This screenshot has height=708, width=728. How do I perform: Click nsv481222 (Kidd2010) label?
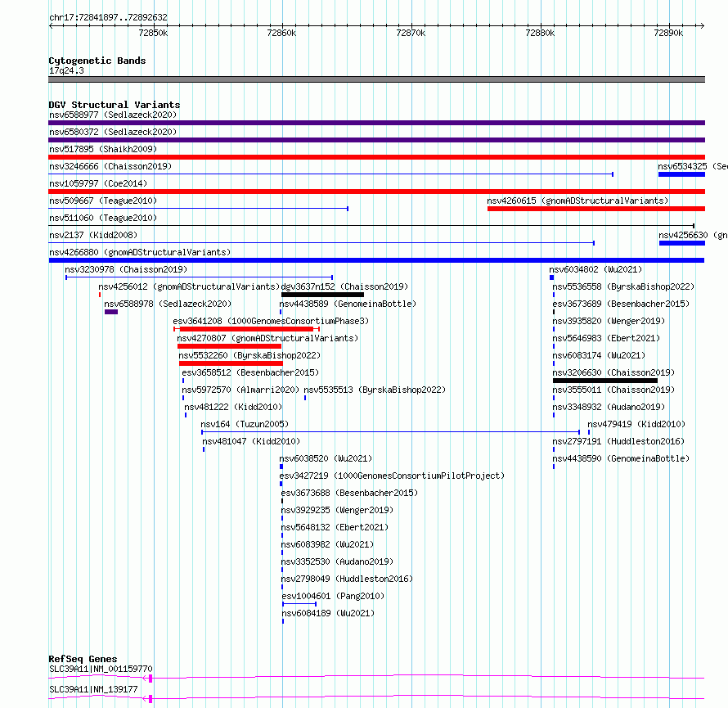[233, 407]
